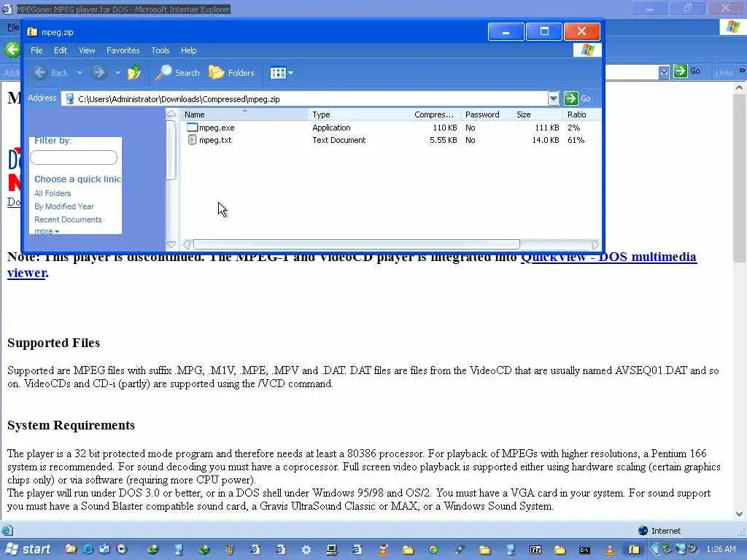Select the By Modified Year quick link

64,206
